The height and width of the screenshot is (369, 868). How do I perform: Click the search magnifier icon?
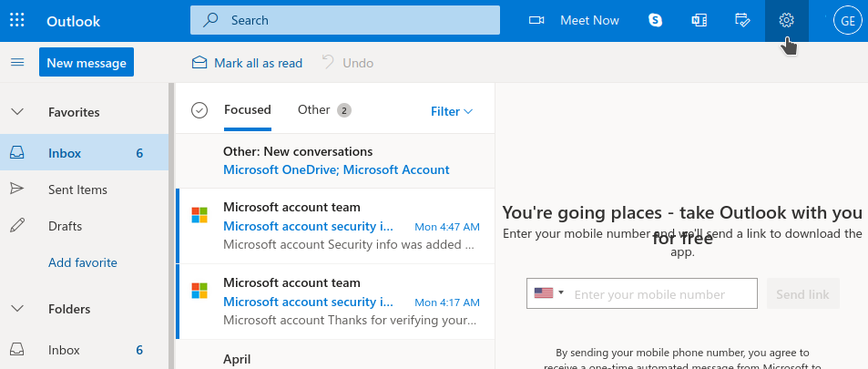click(x=210, y=20)
